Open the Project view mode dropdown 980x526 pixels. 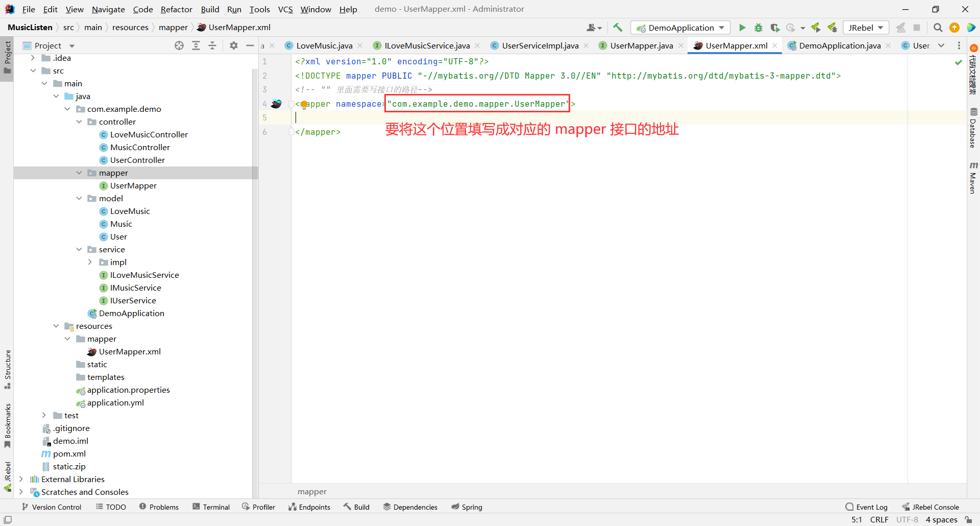(72, 46)
